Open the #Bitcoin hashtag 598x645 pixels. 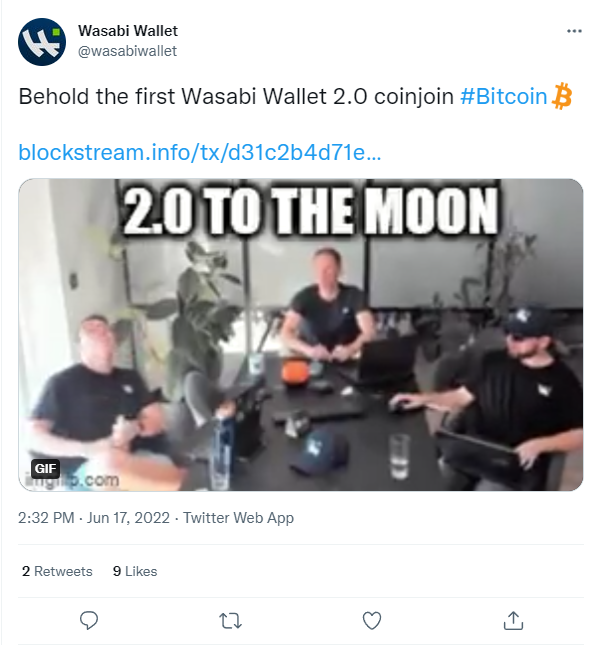coord(503,96)
